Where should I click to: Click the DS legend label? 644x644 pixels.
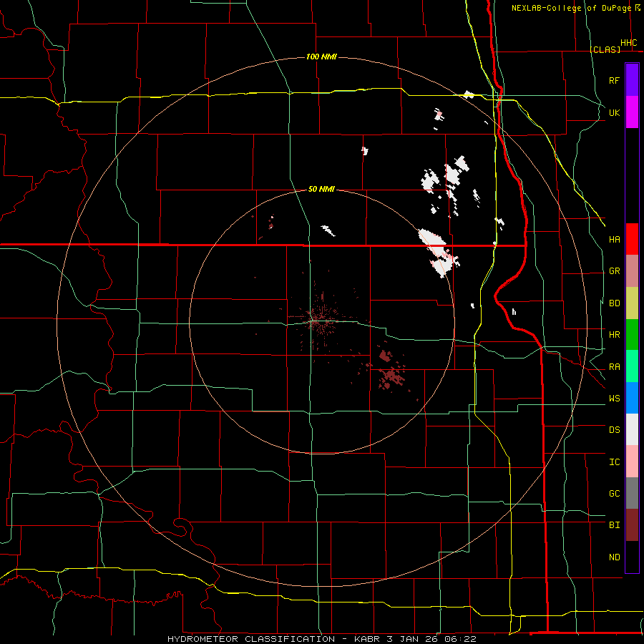(614, 430)
